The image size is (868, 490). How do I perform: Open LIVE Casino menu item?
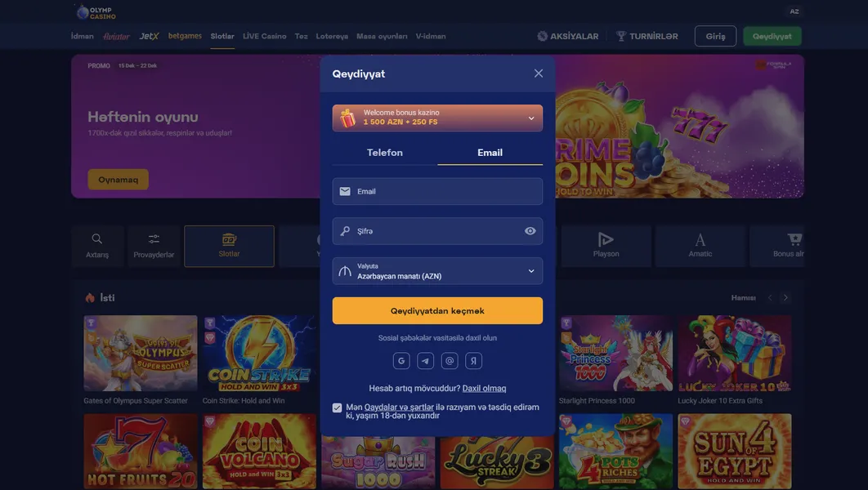265,36
